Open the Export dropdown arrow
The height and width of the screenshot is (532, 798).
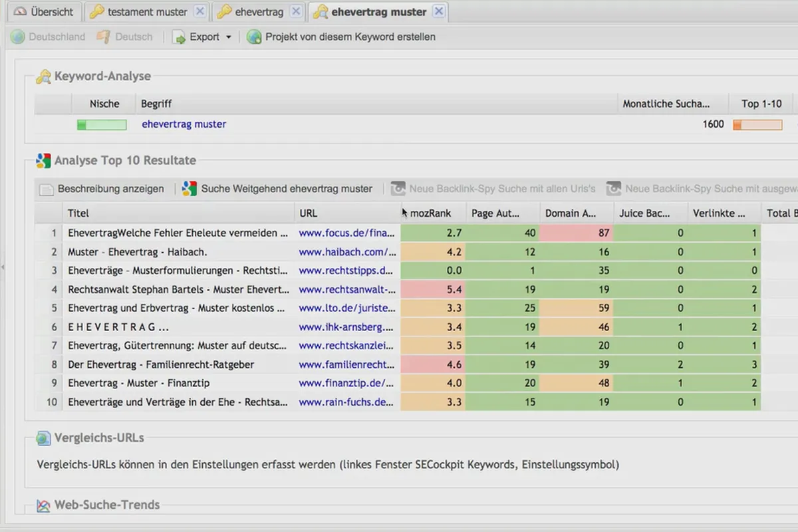(228, 37)
